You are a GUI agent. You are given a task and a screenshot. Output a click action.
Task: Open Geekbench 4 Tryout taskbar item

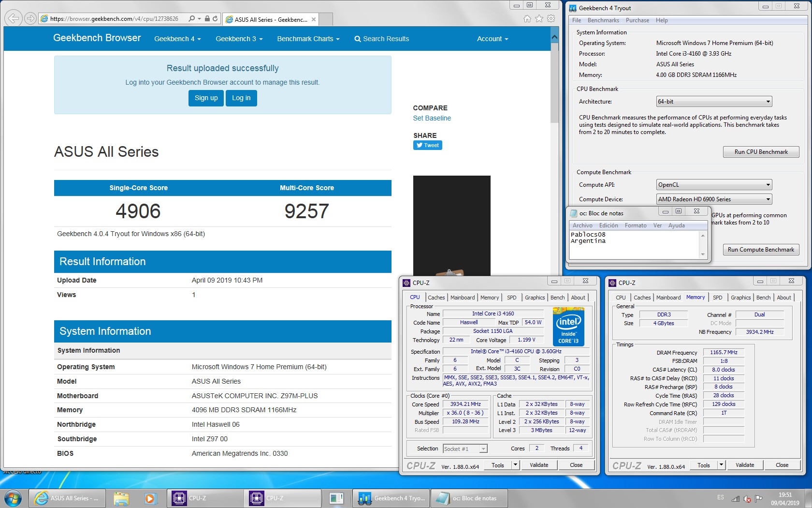391,498
